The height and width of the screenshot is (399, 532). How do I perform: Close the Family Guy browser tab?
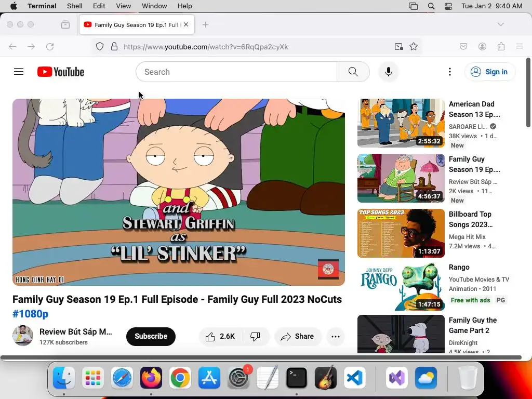click(x=186, y=24)
